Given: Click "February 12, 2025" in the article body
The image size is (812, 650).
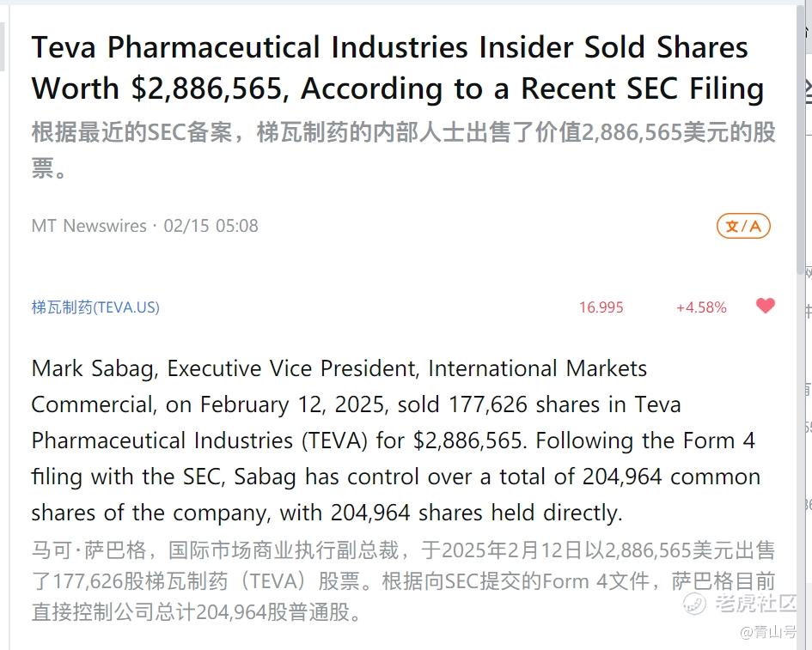Looking at the screenshot, I should point(294,404).
